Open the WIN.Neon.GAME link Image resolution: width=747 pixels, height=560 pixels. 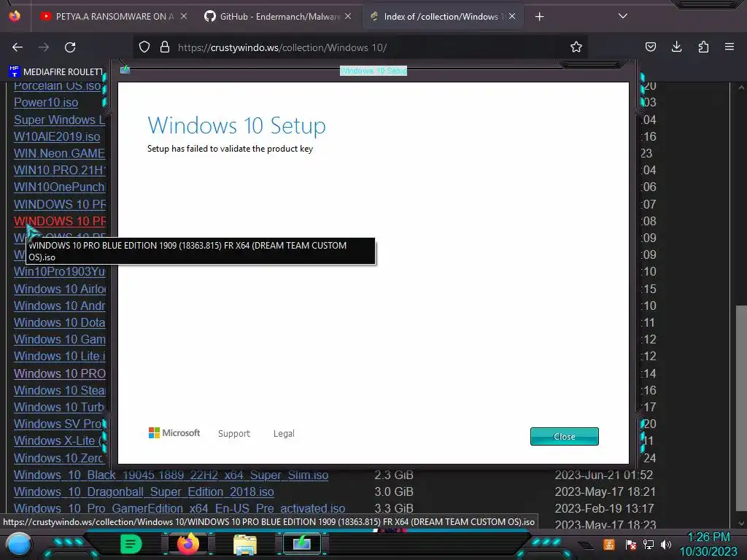click(x=60, y=153)
